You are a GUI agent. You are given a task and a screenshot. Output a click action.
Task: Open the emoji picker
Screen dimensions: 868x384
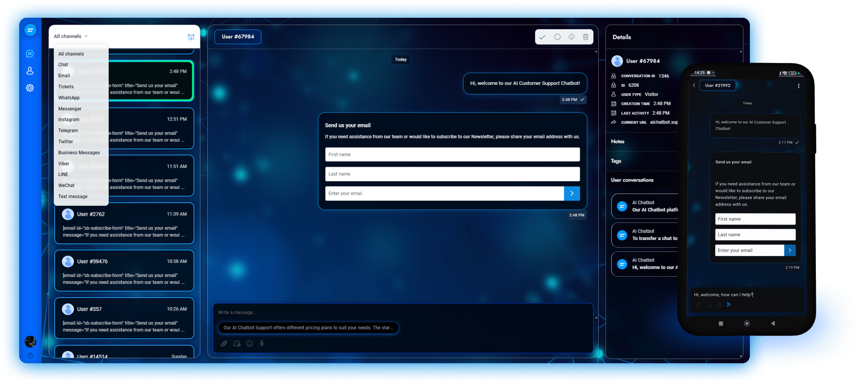[249, 343]
